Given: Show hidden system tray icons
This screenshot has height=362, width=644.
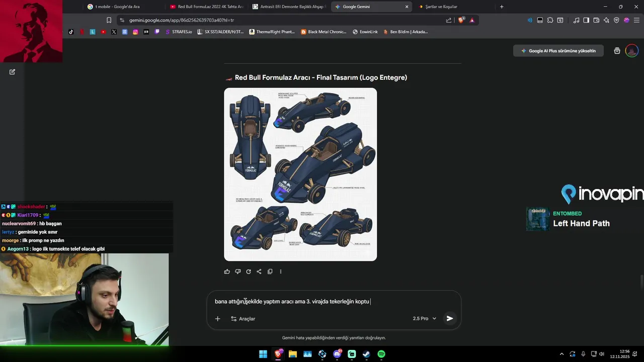Looking at the screenshot, I should tap(561, 354).
